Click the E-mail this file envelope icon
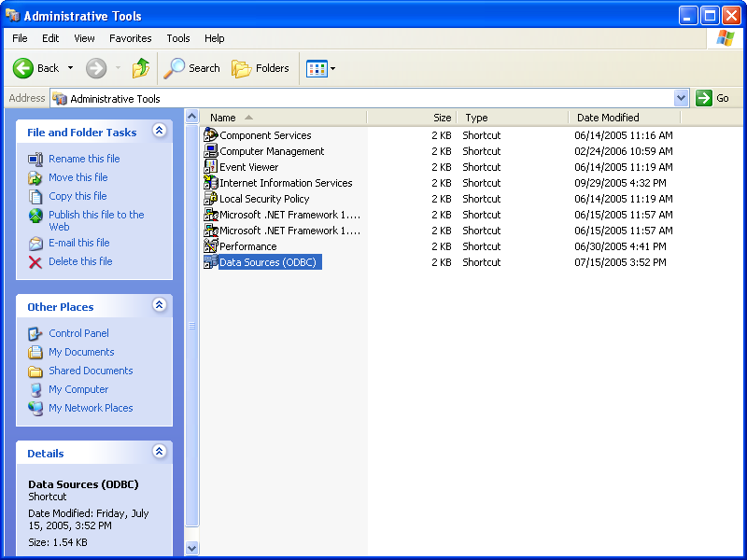 [35, 244]
